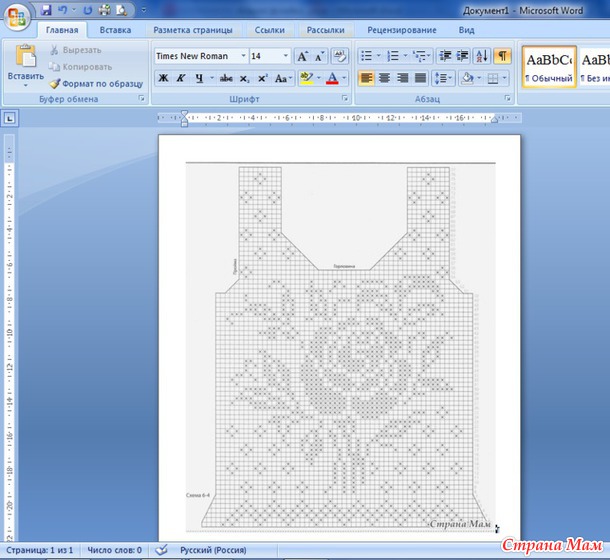Viewport: 610px width, 560px height.
Task: Increase paragraph indent
Action: (x=462, y=56)
